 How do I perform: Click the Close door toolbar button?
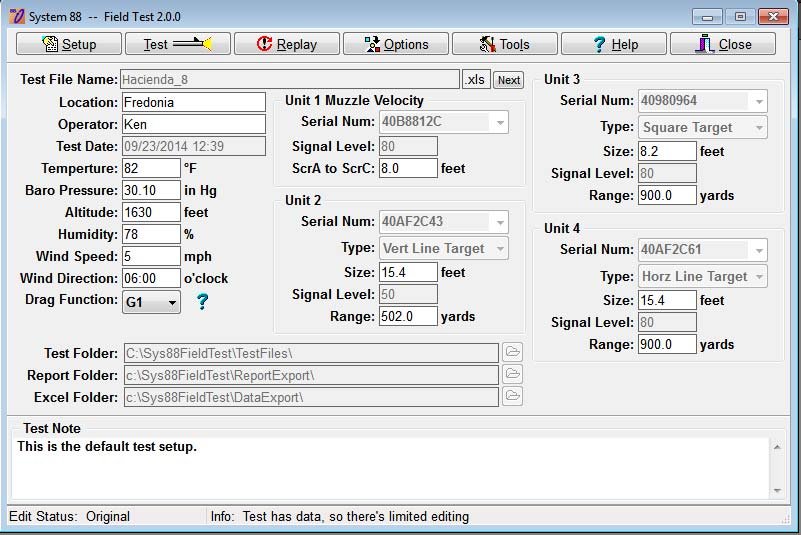723,44
